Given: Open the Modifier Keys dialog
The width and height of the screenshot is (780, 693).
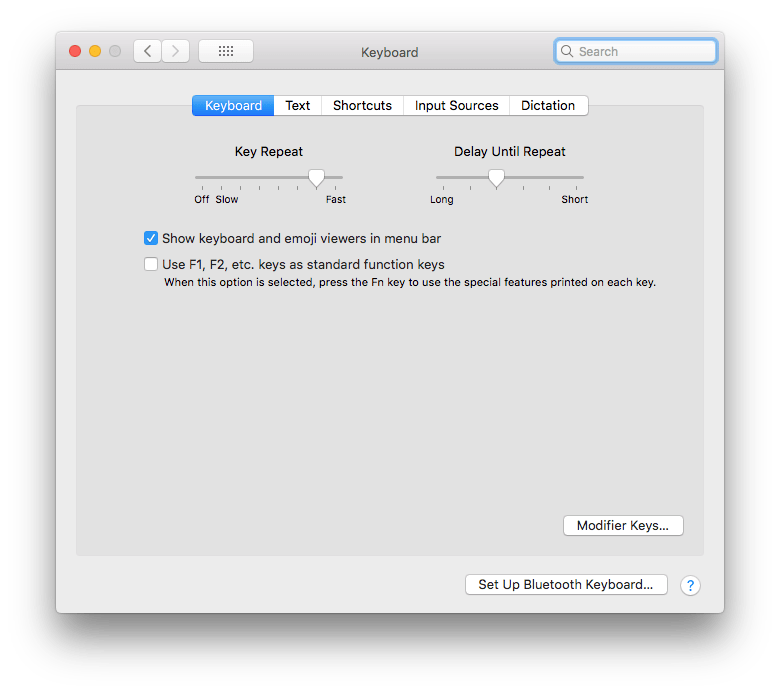Looking at the screenshot, I should pyautogui.click(x=623, y=526).
